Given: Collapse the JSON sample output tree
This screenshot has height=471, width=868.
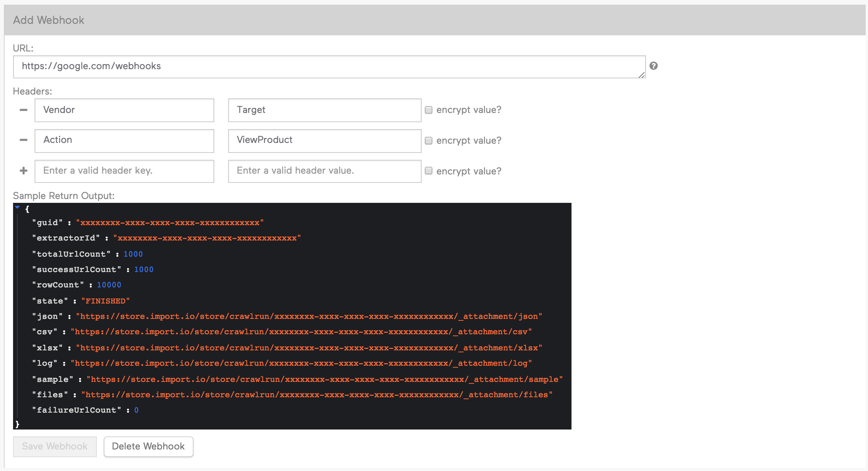Looking at the screenshot, I should pyautogui.click(x=17, y=207).
